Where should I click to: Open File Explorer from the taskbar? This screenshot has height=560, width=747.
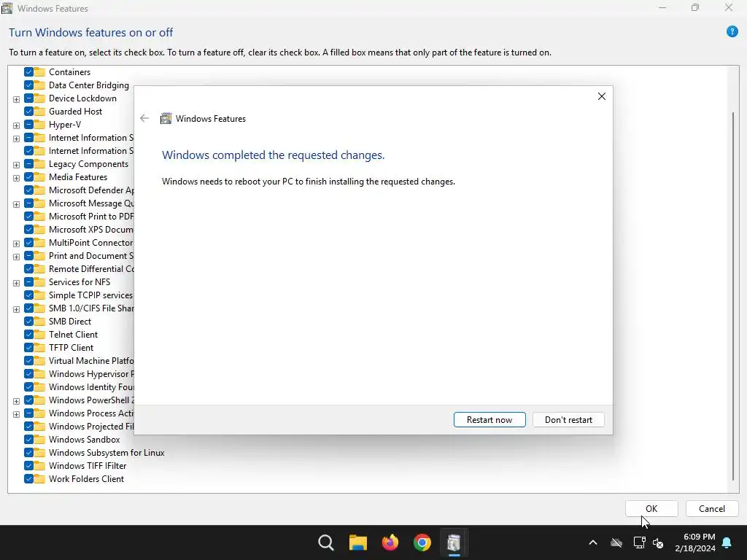coord(357,542)
